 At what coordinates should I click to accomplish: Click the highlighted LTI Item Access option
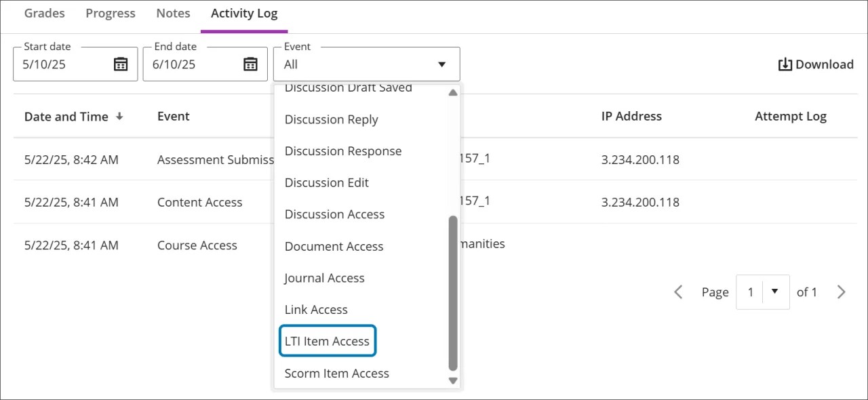(327, 341)
